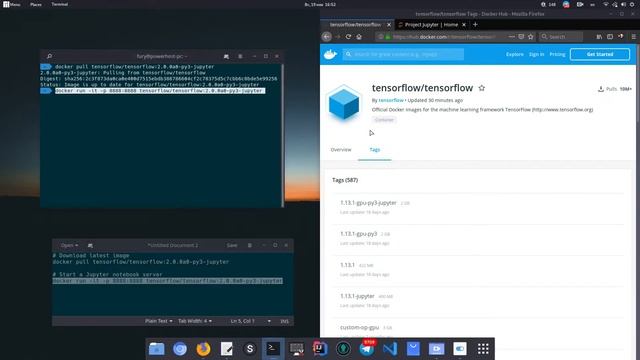Switch to the Terminal icon in the dock
Screen dimensions: 640x360
coord(273,349)
